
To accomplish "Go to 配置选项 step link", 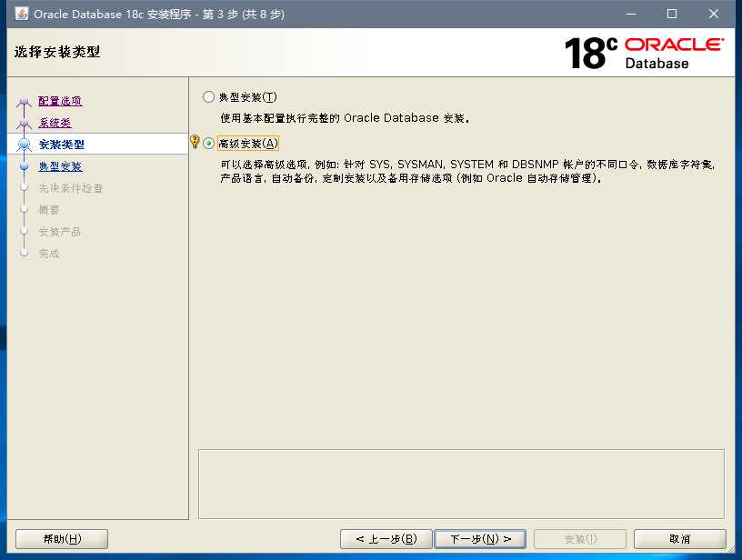I will pyautogui.click(x=60, y=101).
